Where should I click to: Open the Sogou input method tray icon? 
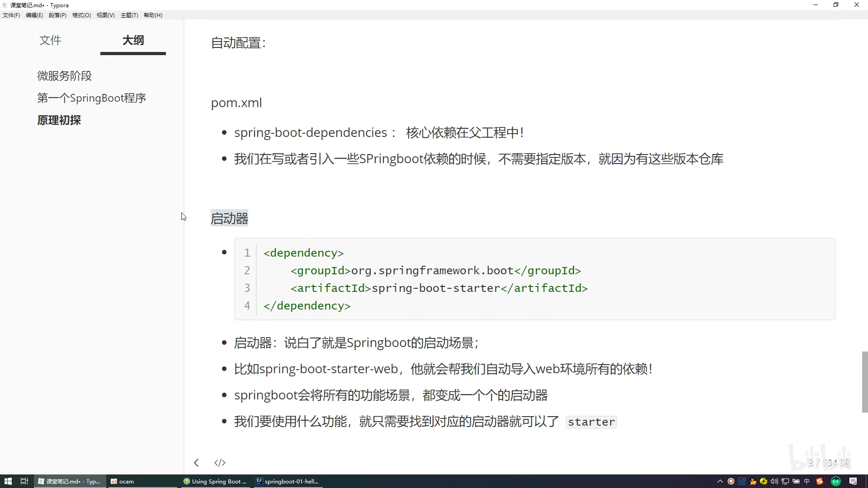[x=819, y=481]
